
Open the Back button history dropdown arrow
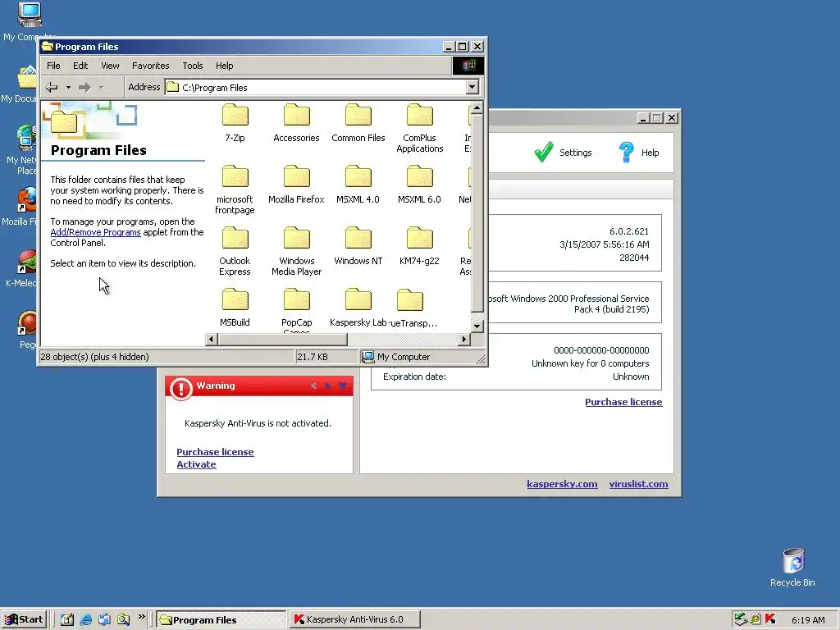68,87
